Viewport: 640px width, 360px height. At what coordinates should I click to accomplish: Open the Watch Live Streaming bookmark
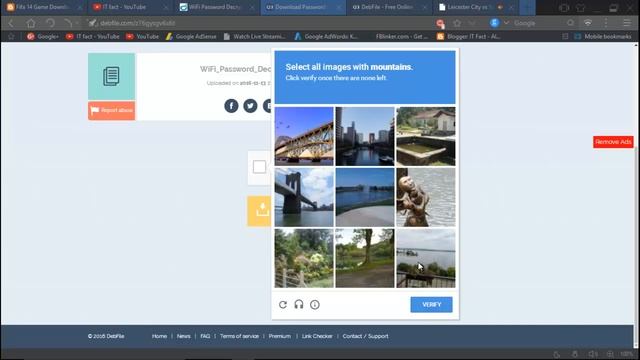[254, 36]
